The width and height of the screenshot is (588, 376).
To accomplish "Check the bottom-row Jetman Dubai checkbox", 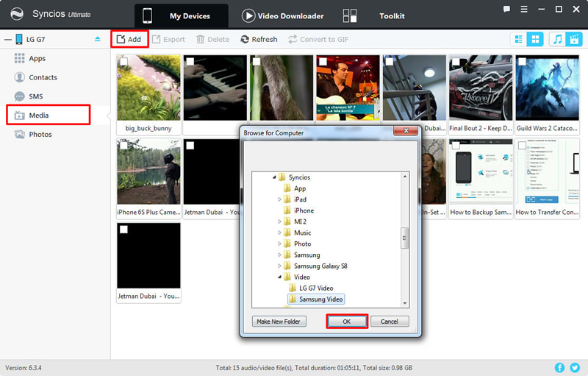I will click(x=123, y=230).
